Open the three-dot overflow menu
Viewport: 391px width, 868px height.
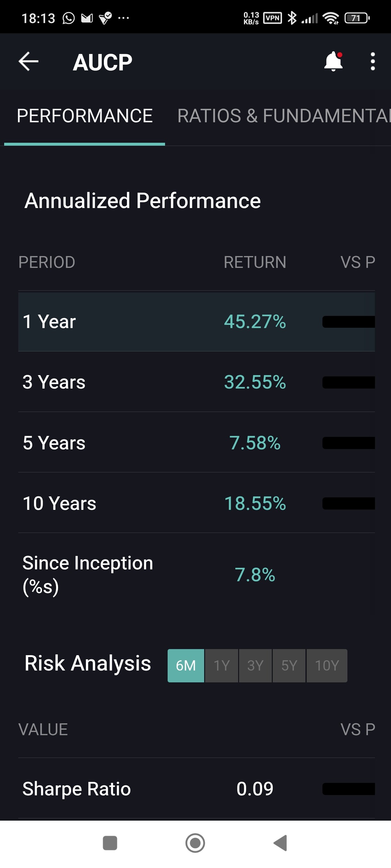click(372, 62)
